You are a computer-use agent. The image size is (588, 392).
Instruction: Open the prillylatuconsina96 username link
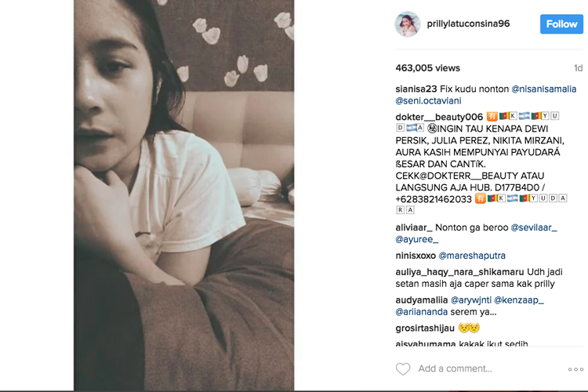point(468,24)
